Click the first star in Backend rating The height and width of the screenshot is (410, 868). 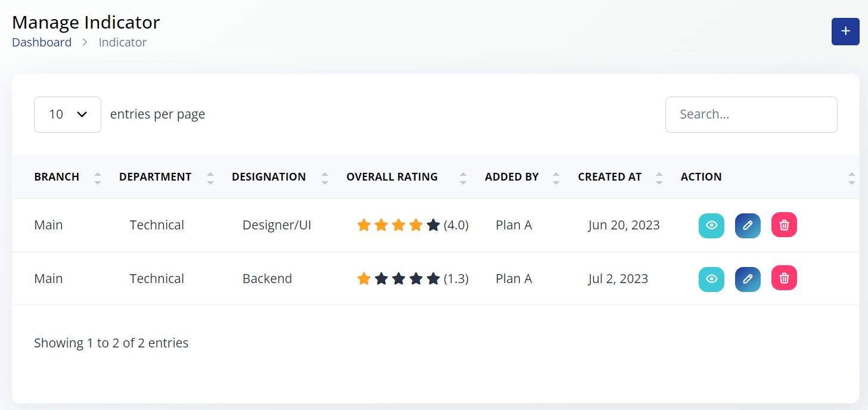[364, 279]
